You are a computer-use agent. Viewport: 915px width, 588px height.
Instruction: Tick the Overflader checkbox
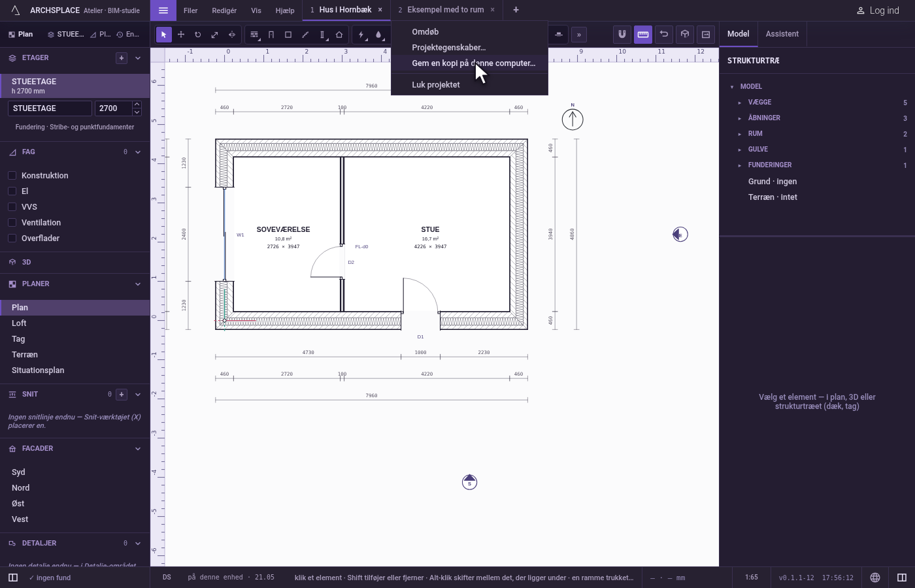coord(12,238)
